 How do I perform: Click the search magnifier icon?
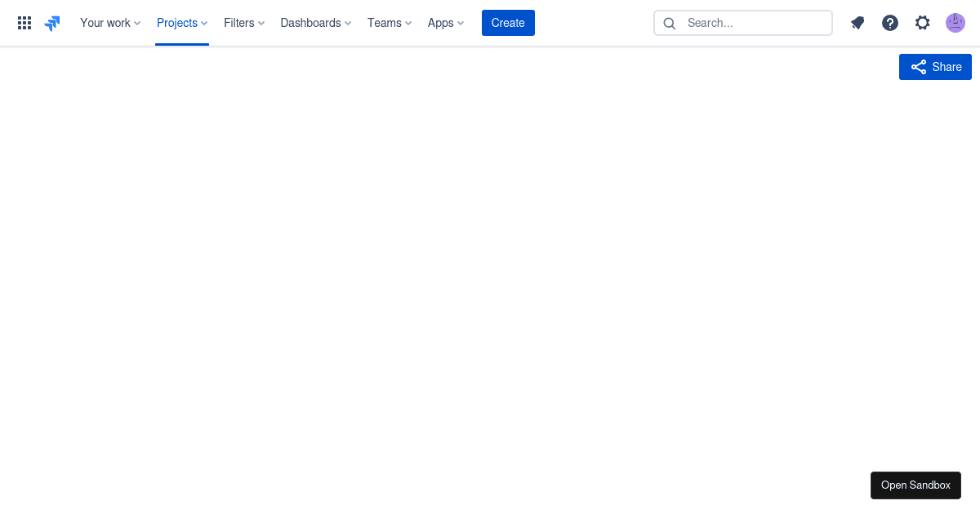(669, 23)
